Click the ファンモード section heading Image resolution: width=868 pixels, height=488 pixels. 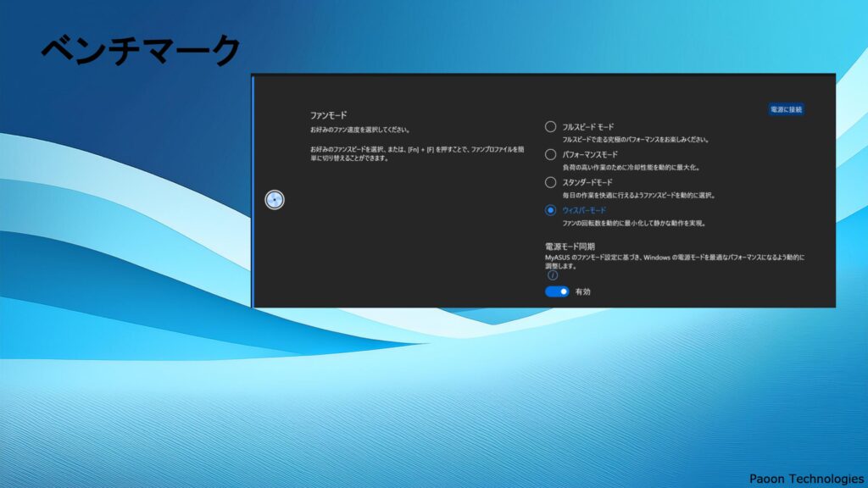click(328, 114)
